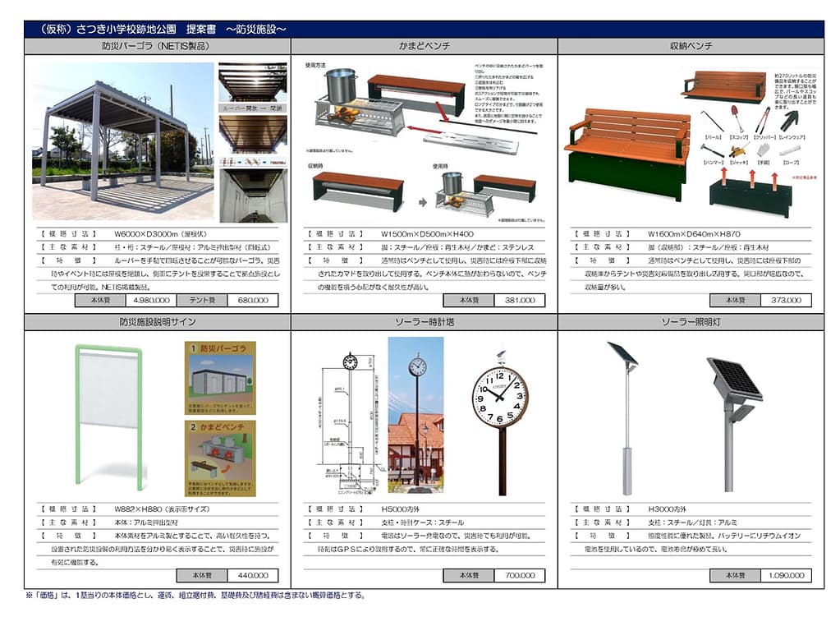Click the 防災パーゴラ section header
Screen dimensions: 840x617
[156, 46]
